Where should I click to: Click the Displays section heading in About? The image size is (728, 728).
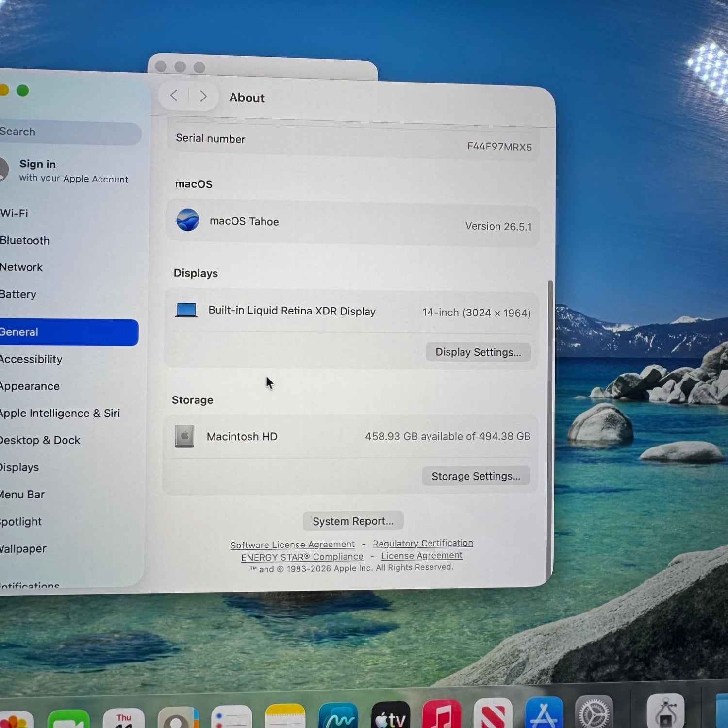196,273
